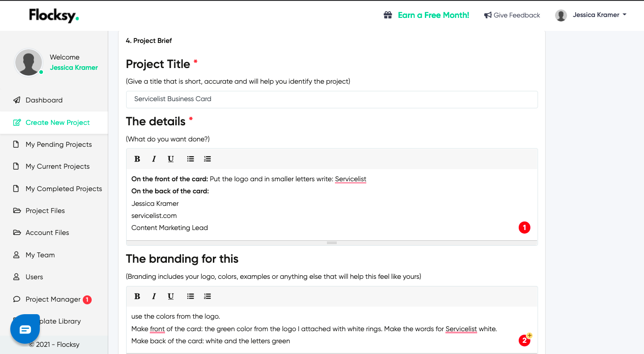Click the My Completed Projects file icon
Viewport: 644px width, 354px height.
pos(16,189)
